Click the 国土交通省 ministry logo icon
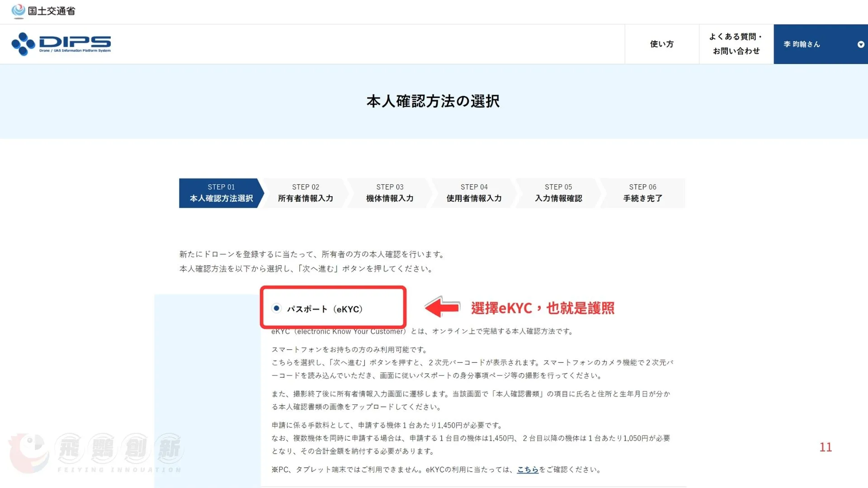This screenshot has height=488, width=868. (18, 11)
